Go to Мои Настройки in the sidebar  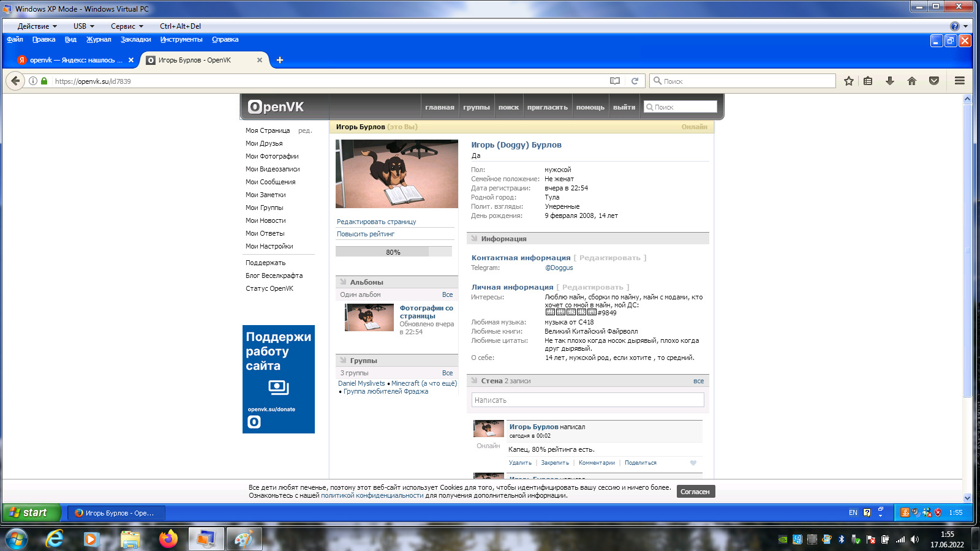pyautogui.click(x=269, y=246)
